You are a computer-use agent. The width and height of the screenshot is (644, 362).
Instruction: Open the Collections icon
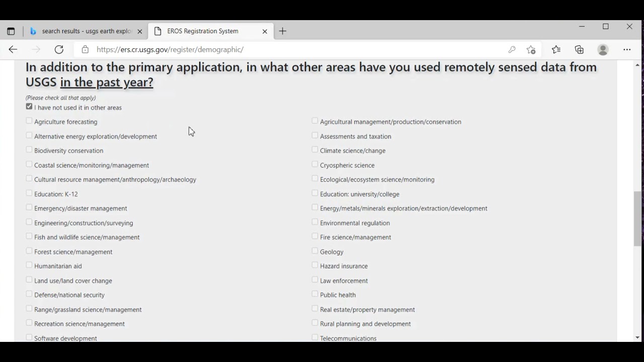tap(579, 49)
